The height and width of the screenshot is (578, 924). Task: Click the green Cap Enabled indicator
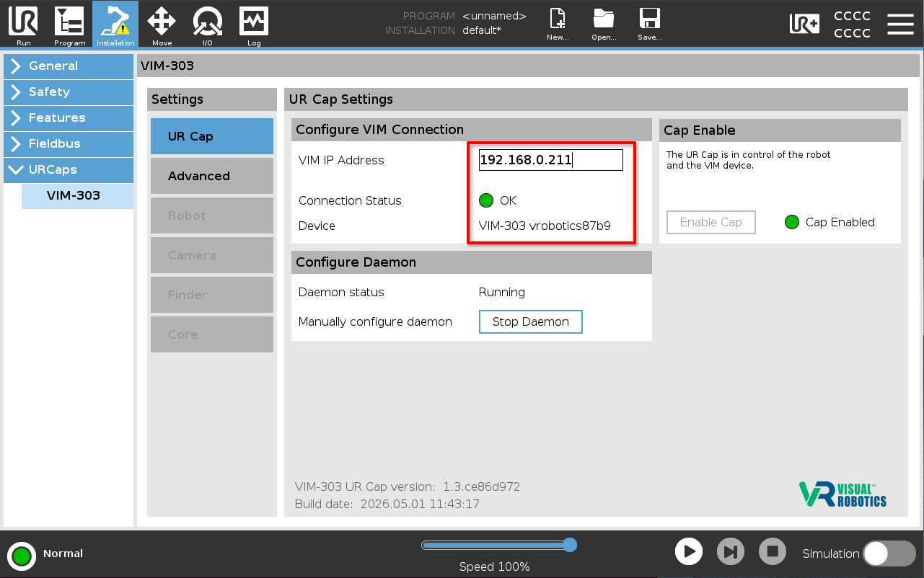pos(792,222)
